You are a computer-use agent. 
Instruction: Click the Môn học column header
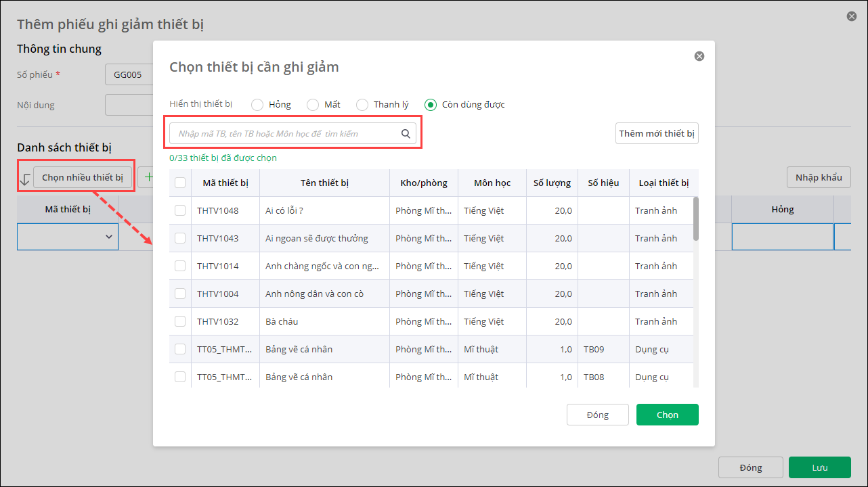(x=492, y=183)
